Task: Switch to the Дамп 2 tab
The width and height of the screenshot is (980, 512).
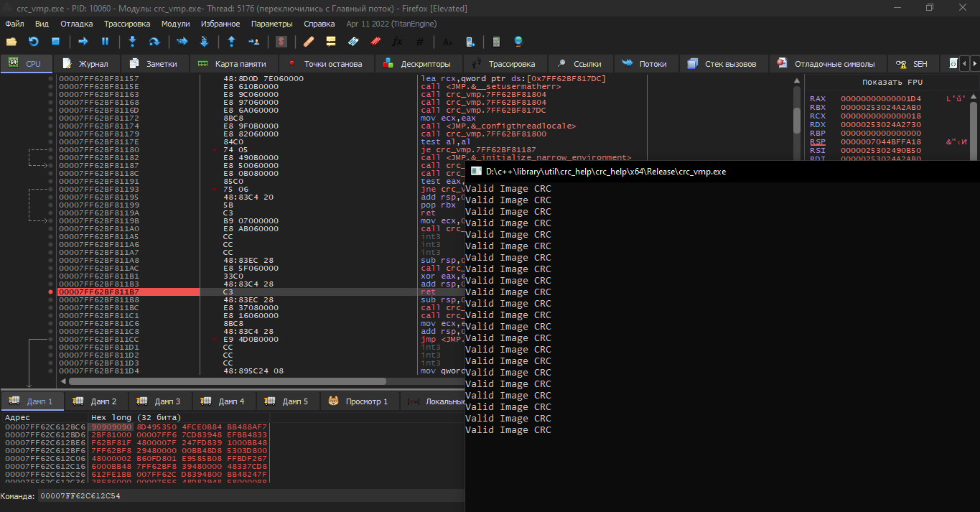Action: tap(96, 401)
